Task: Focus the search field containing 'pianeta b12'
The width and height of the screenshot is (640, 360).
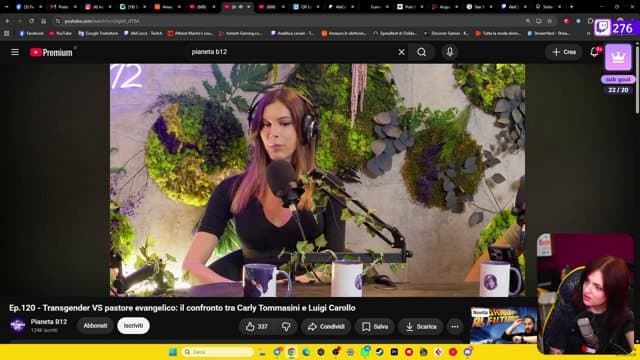Action: tap(292, 52)
